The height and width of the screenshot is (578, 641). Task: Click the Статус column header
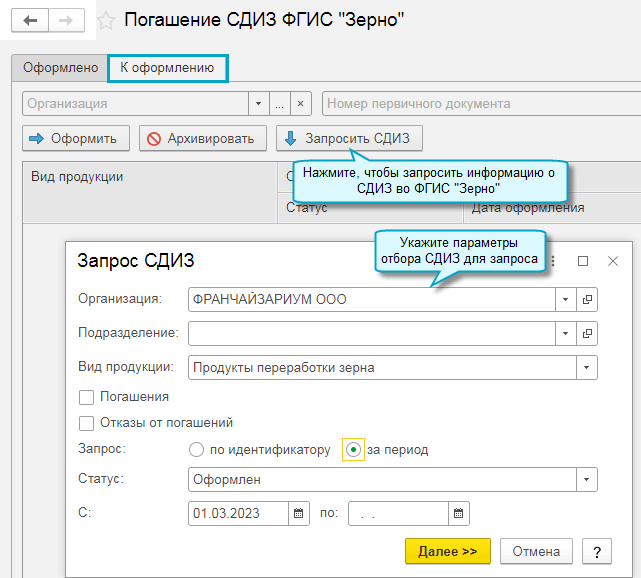pyautogui.click(x=370, y=208)
